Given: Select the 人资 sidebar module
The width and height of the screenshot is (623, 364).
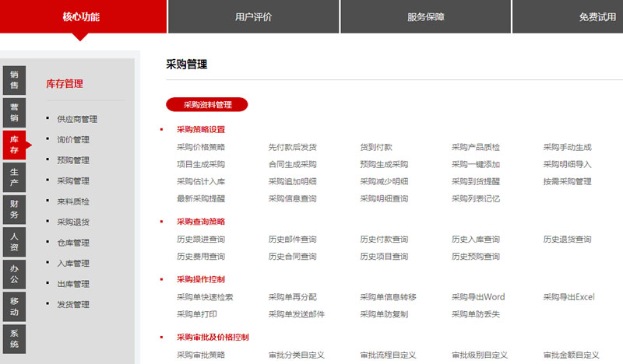Looking at the screenshot, I should [14, 241].
